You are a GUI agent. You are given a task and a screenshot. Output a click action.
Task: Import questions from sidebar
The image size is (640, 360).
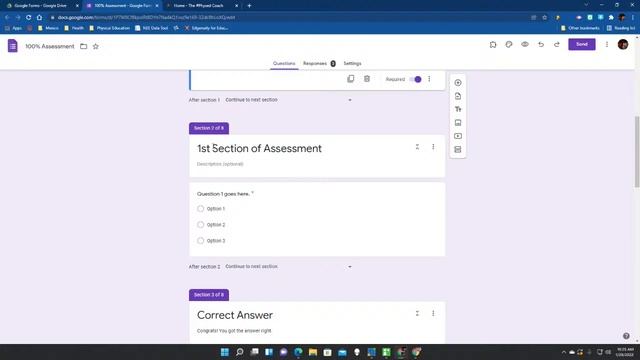[458, 96]
